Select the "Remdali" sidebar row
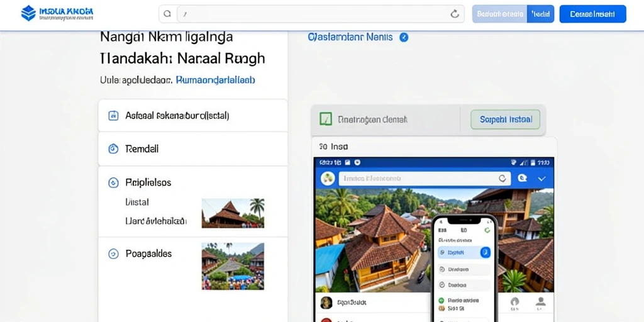 [192, 148]
